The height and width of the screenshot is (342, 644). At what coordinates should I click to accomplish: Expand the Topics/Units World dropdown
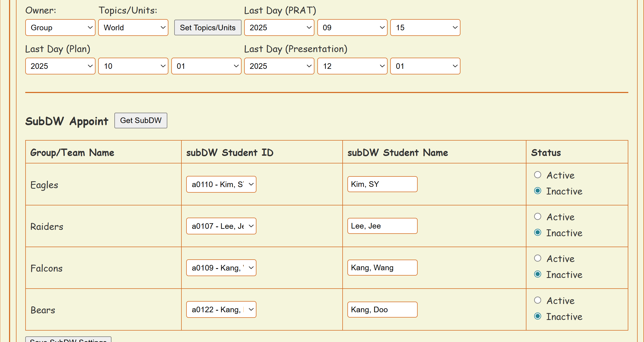(133, 27)
